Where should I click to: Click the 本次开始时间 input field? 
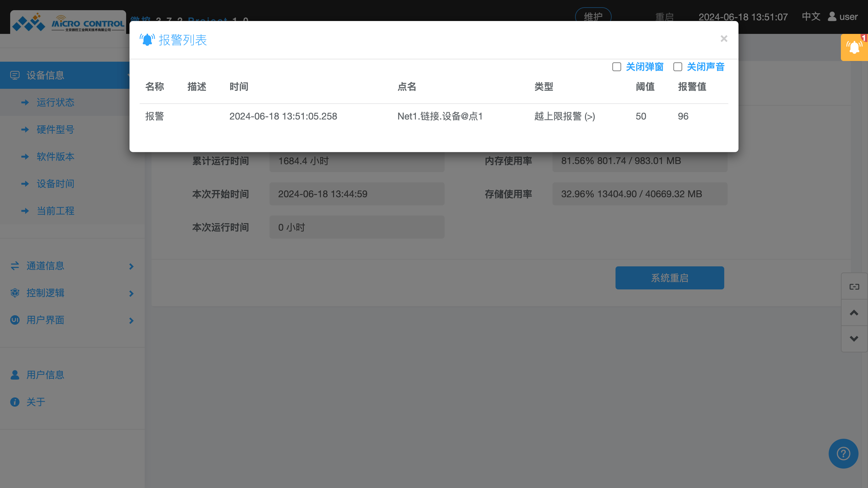pyautogui.click(x=356, y=194)
